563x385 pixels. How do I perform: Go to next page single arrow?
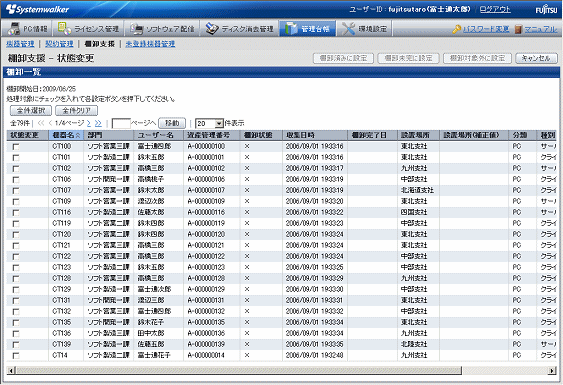(x=89, y=123)
